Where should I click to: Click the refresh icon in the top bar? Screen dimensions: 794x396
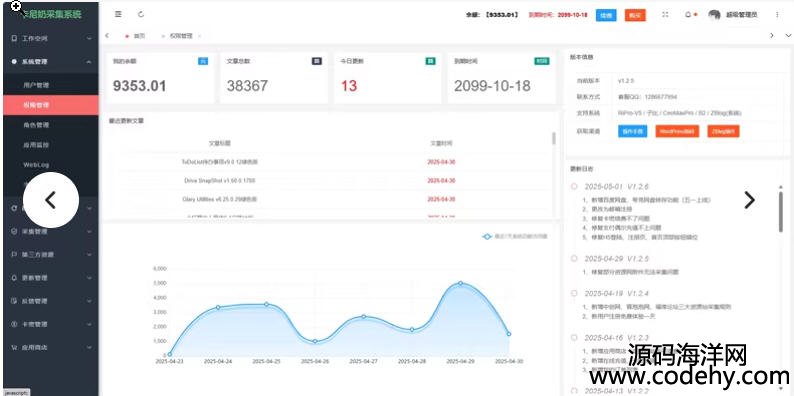pos(141,14)
